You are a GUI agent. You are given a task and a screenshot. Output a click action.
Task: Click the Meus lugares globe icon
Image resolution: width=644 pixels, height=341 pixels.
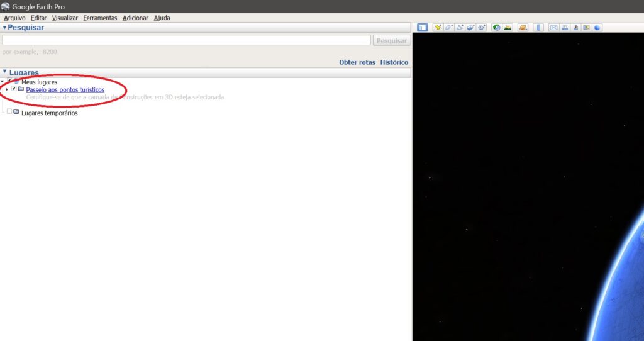tap(16, 81)
